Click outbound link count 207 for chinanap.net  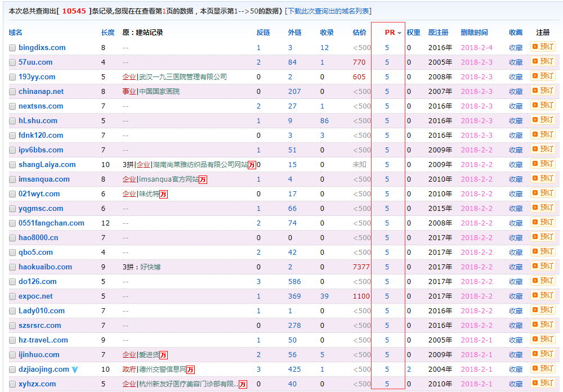point(294,92)
